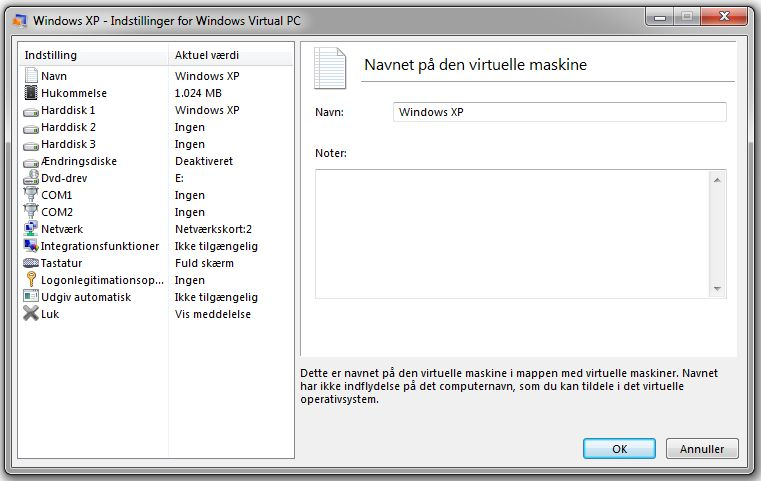Select the COM1 port icon
The image size is (761, 481).
(31, 194)
